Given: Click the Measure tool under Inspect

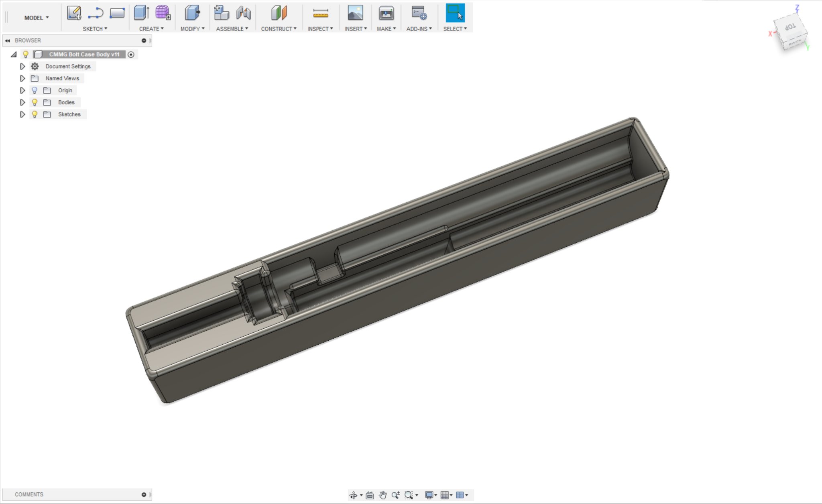Looking at the screenshot, I should (x=320, y=13).
